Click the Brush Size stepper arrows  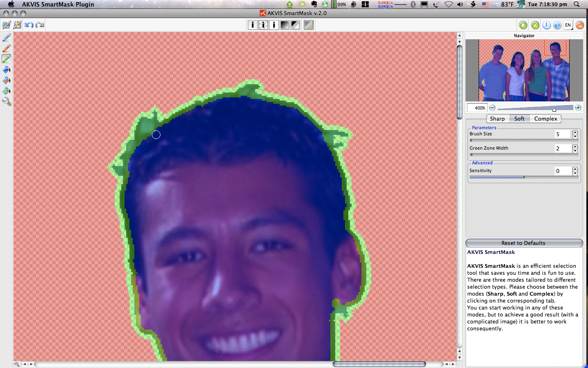click(x=575, y=134)
